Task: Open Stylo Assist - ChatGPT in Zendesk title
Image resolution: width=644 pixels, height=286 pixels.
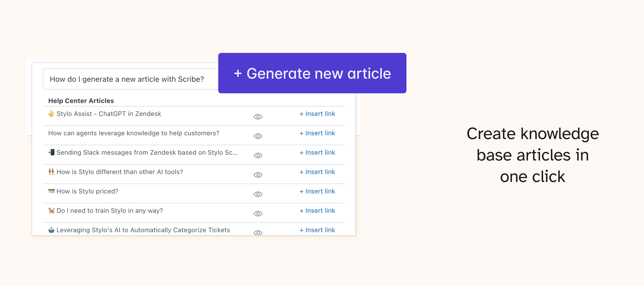Action: coord(109,114)
